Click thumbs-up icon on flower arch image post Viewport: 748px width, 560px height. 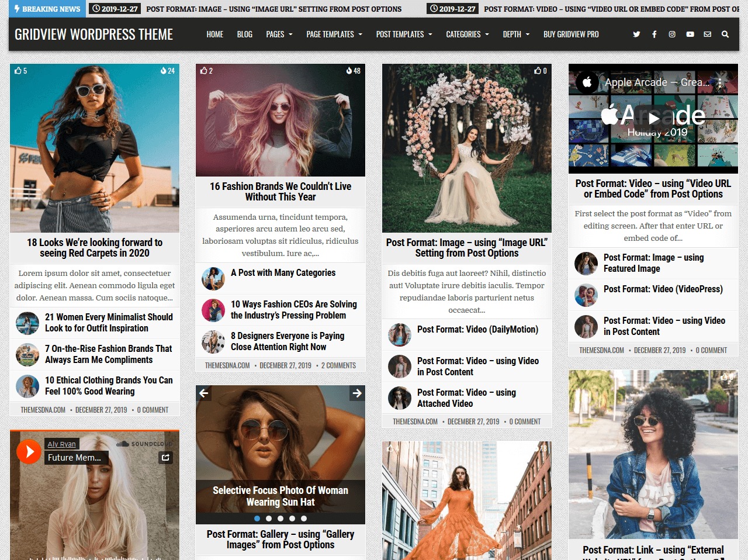538,71
